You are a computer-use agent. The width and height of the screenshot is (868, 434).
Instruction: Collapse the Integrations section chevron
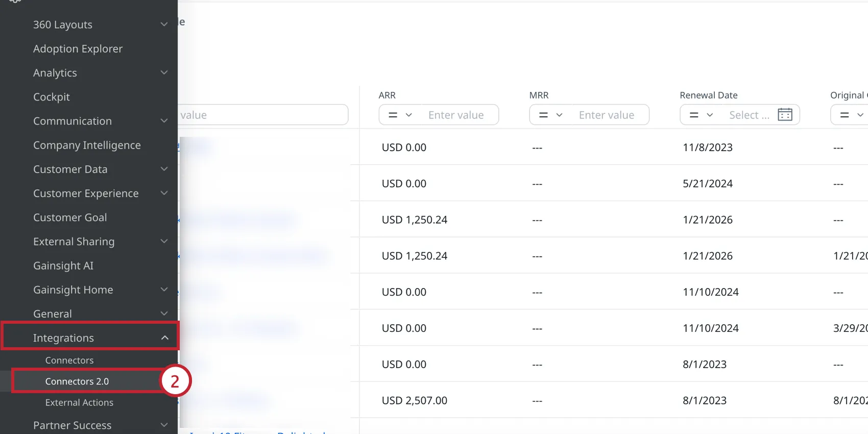point(164,338)
